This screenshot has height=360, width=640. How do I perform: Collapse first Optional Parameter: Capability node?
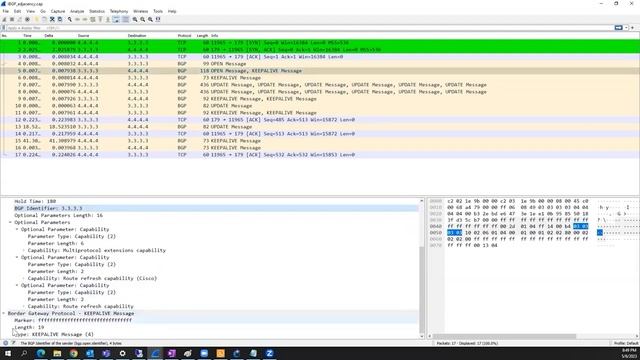(17, 229)
